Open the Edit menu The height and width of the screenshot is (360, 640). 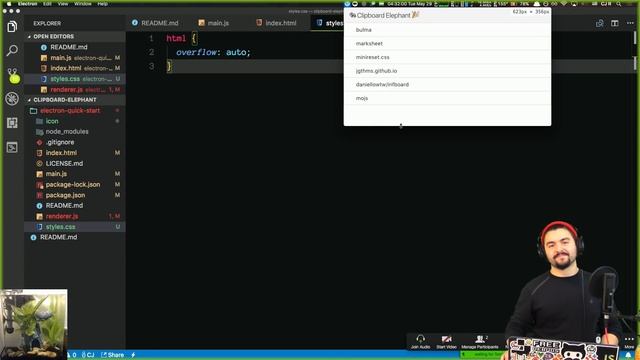pos(47,4)
